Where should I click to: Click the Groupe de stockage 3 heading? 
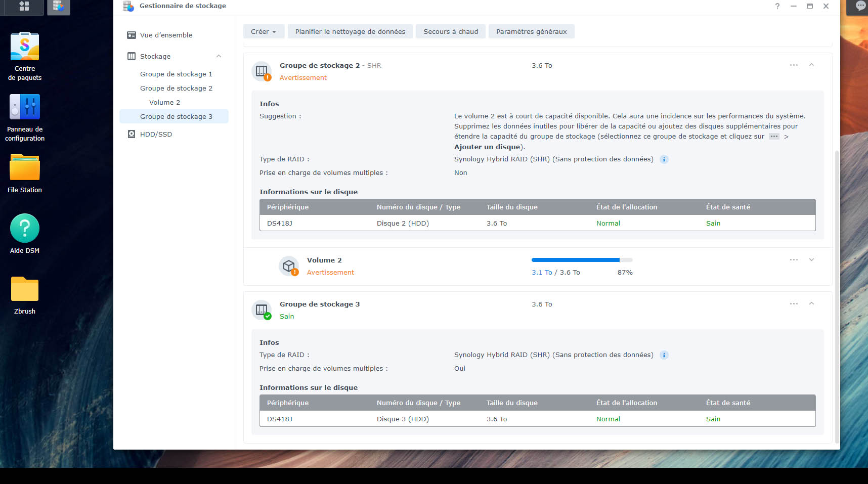(320, 304)
